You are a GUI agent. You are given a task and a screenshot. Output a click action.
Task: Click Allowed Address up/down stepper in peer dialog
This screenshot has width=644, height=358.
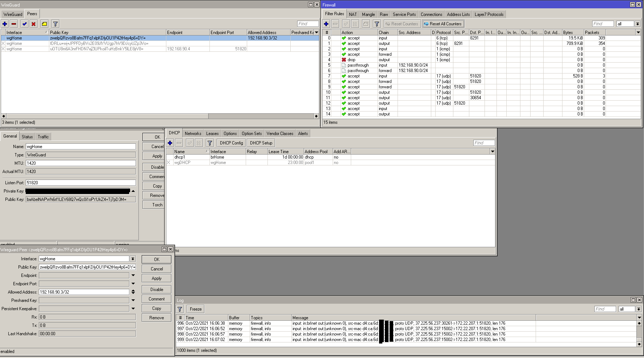tap(133, 292)
